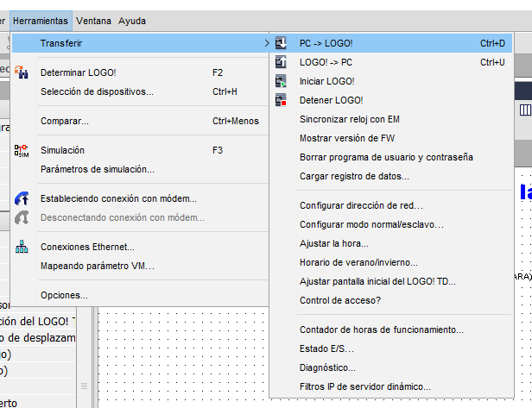Screen dimensions: 532x408
Task: Click the panel splitter grip handle
Action: click(x=84, y=386)
